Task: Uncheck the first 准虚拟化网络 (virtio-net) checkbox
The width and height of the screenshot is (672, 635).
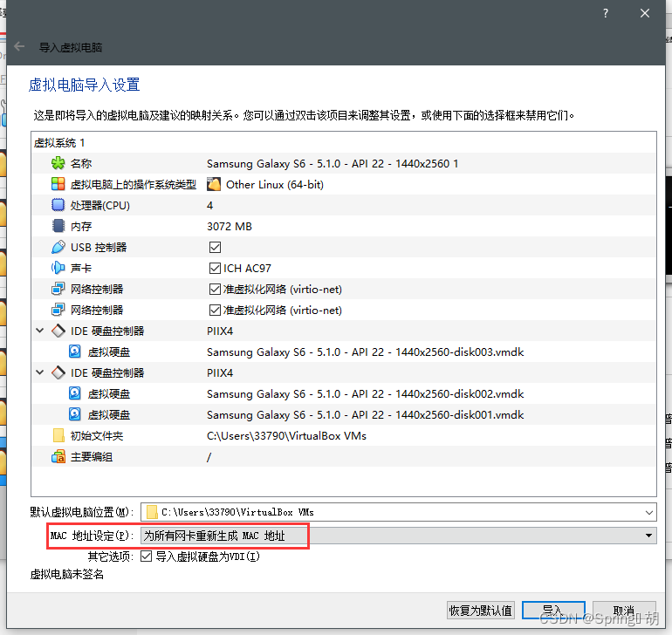Action: (215, 290)
